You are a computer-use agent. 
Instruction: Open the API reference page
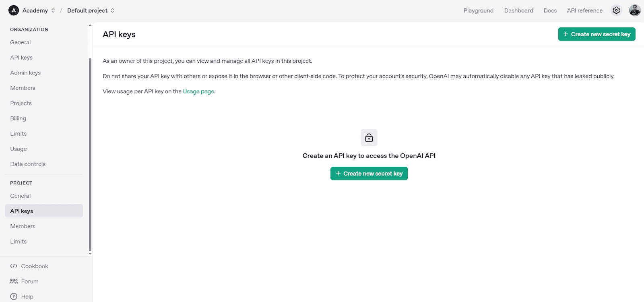584,10
